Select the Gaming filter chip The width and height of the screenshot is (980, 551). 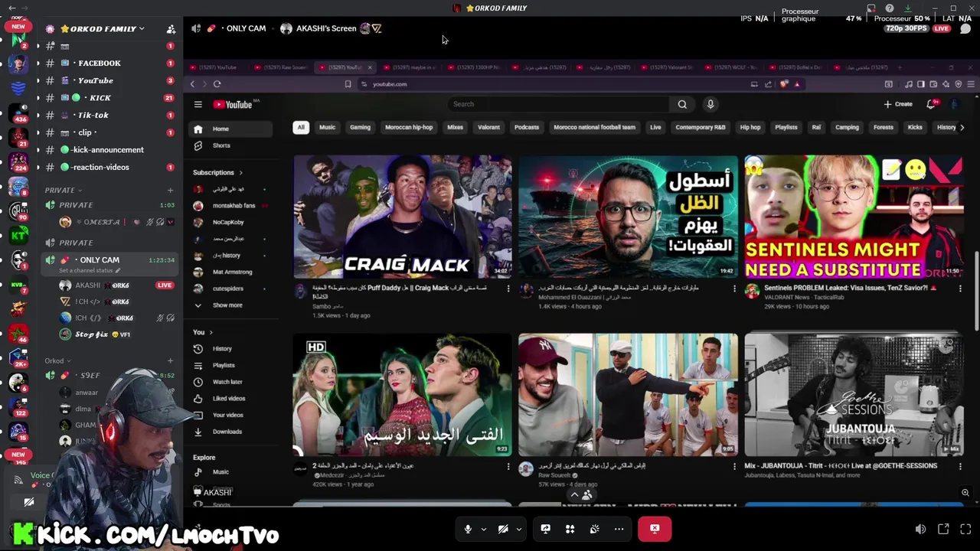tap(360, 127)
